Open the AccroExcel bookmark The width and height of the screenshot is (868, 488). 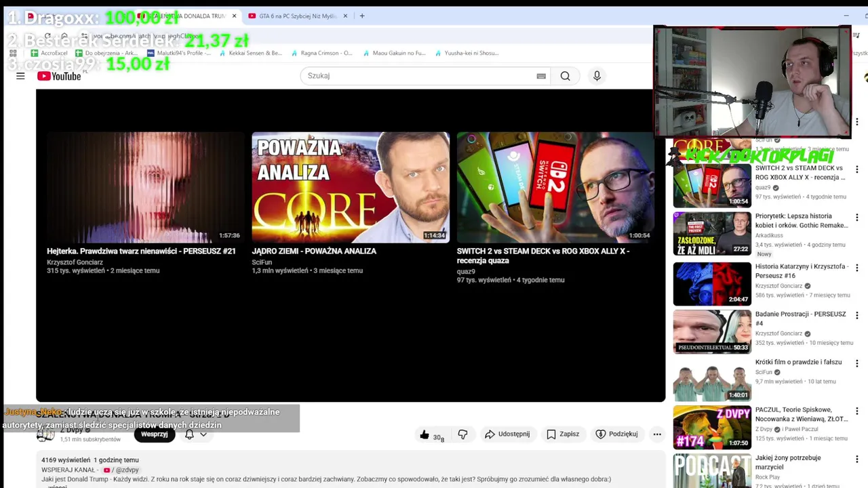(x=49, y=53)
